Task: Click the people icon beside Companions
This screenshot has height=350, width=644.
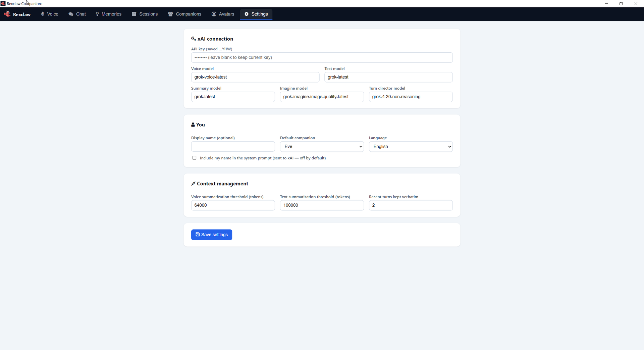Action: (x=170, y=14)
